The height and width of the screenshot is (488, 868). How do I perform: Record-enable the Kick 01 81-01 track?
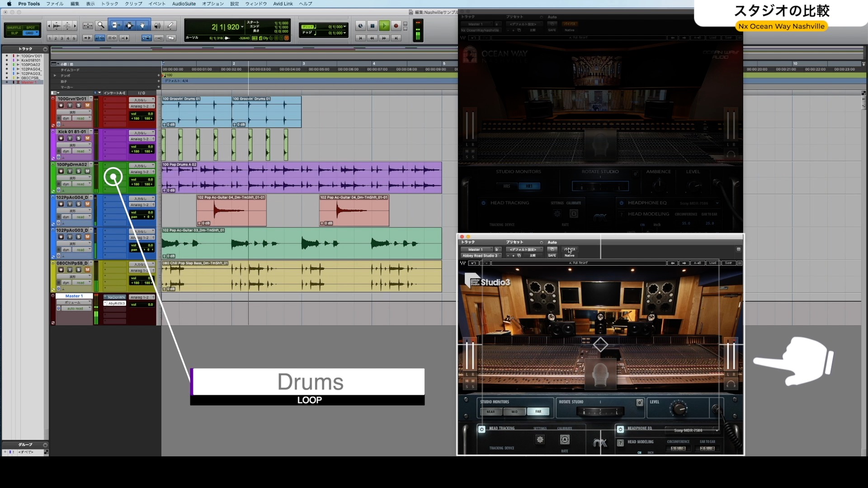point(61,138)
